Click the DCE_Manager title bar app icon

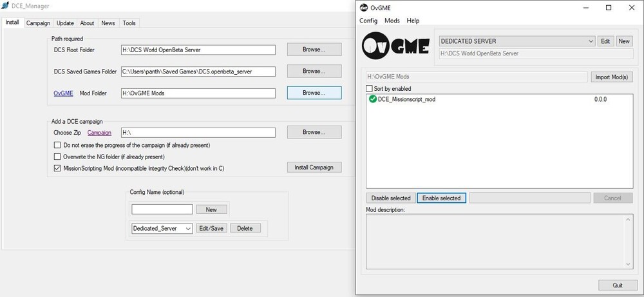[5, 6]
